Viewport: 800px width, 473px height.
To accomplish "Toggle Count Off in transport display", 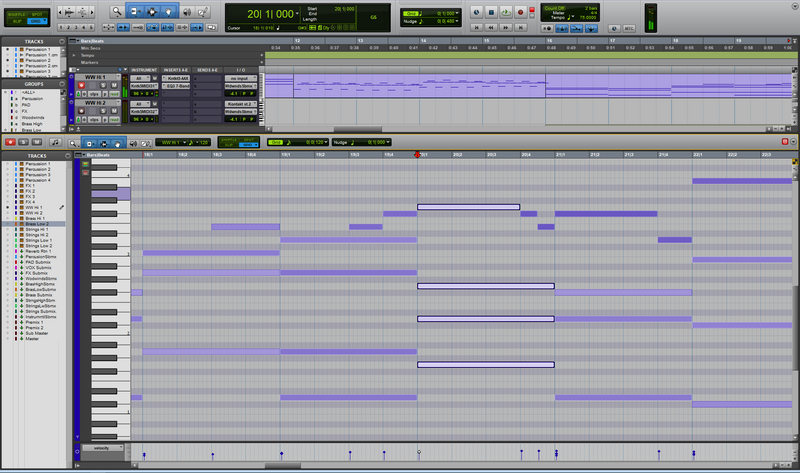I will (x=554, y=8).
